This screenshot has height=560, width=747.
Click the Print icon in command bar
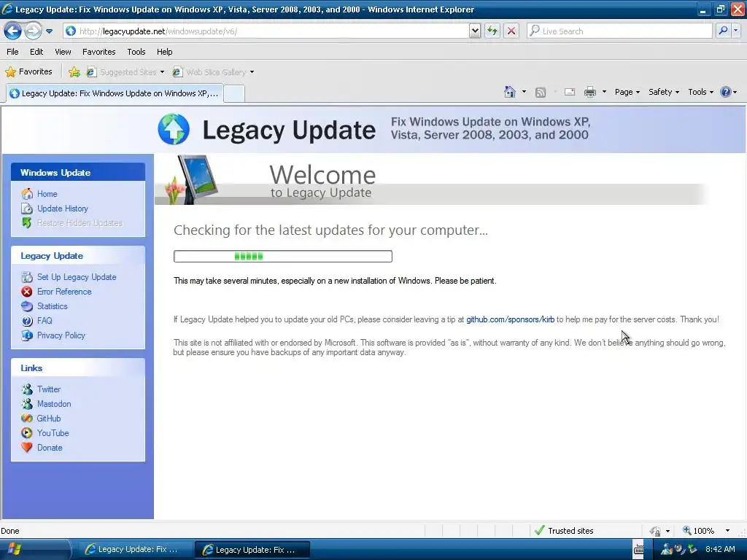pos(589,92)
